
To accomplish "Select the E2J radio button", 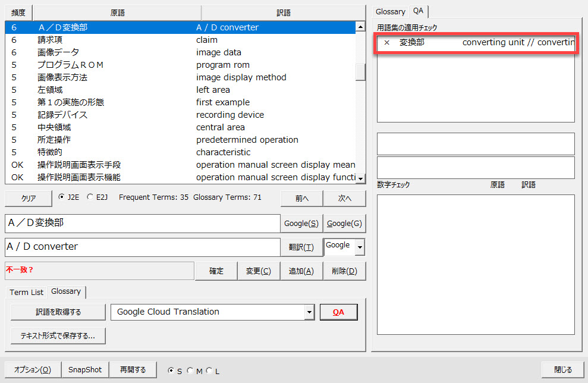I will (90, 197).
